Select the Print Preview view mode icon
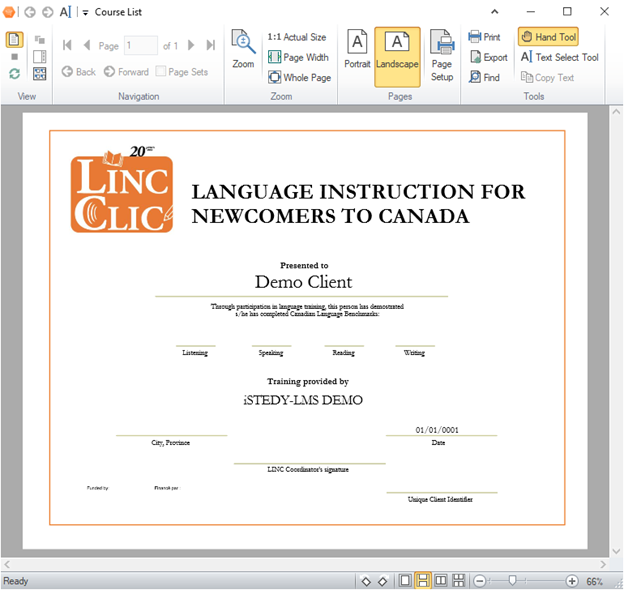This screenshot has width=624, height=590. [x=14, y=40]
